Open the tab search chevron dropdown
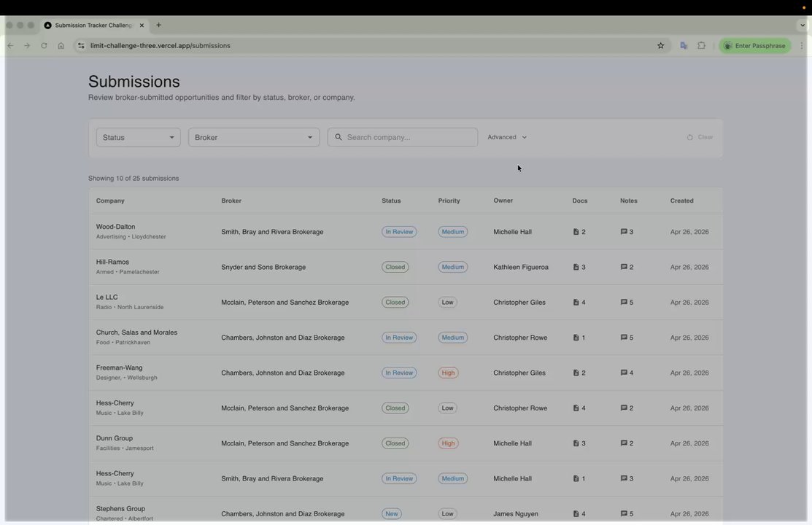This screenshot has height=525, width=812. click(802, 26)
